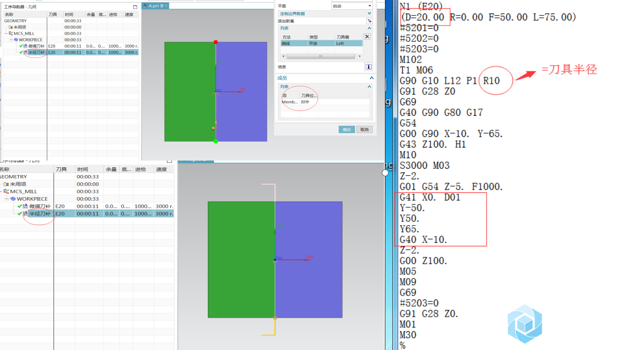
Task: Maximize the upper 工序导航器 - 几何 panel
Action: tap(136, 7)
